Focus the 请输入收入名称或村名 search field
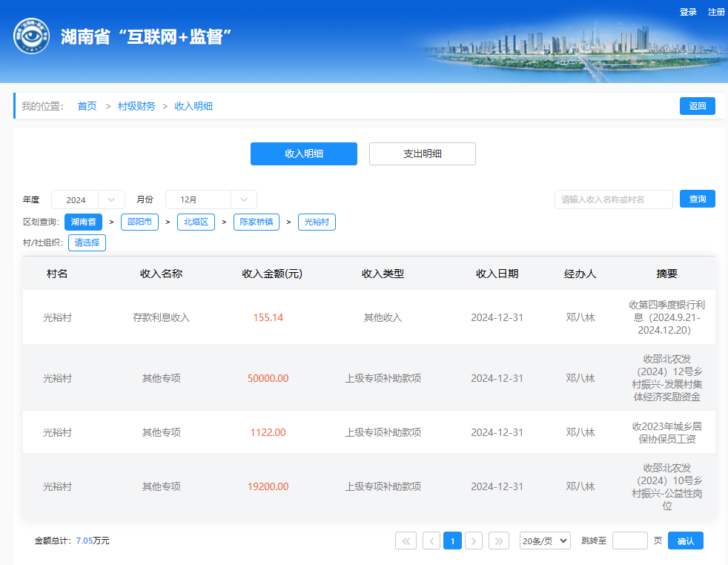 tap(613, 199)
